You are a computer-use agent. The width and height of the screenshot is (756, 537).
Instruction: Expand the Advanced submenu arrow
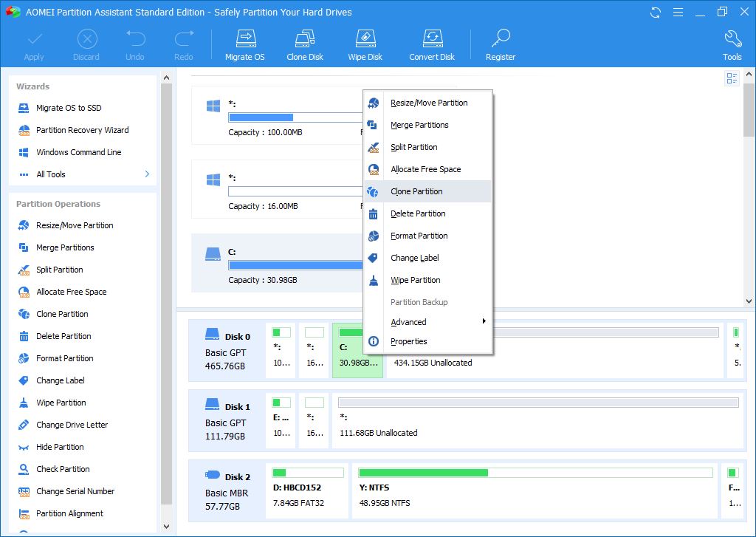(x=484, y=321)
